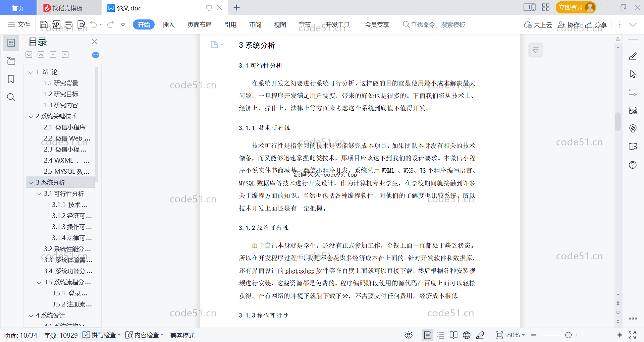Zoom out with the minus button
The height and width of the screenshot is (342, 644).
[x=533, y=335]
